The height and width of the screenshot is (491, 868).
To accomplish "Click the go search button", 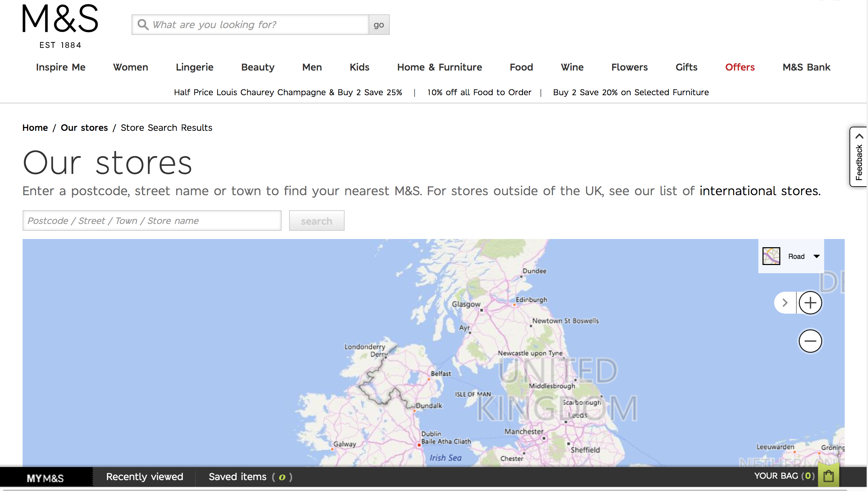I will 379,25.
